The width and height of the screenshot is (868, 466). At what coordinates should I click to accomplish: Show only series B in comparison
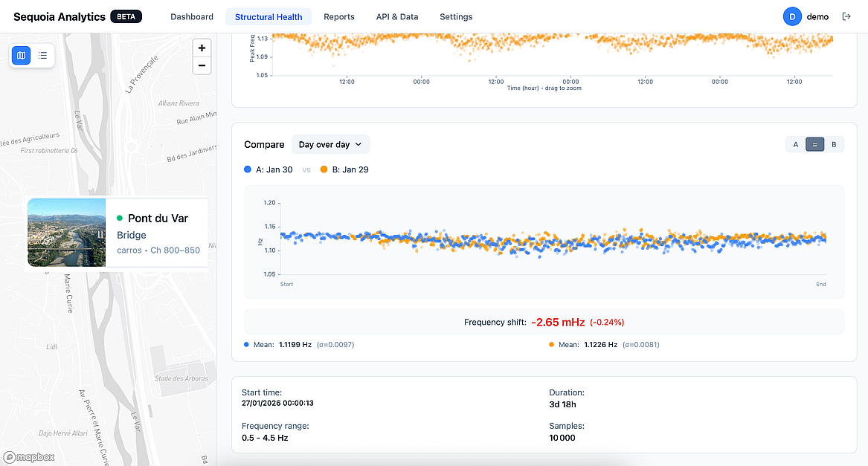pyautogui.click(x=834, y=144)
